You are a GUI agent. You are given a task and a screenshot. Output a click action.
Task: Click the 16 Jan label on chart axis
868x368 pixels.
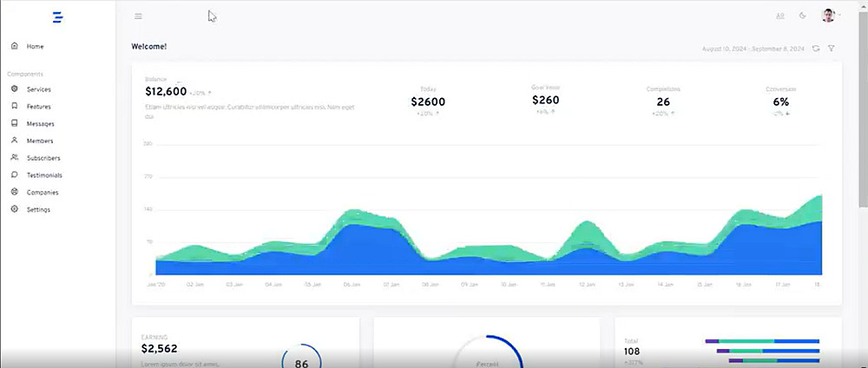(744, 285)
